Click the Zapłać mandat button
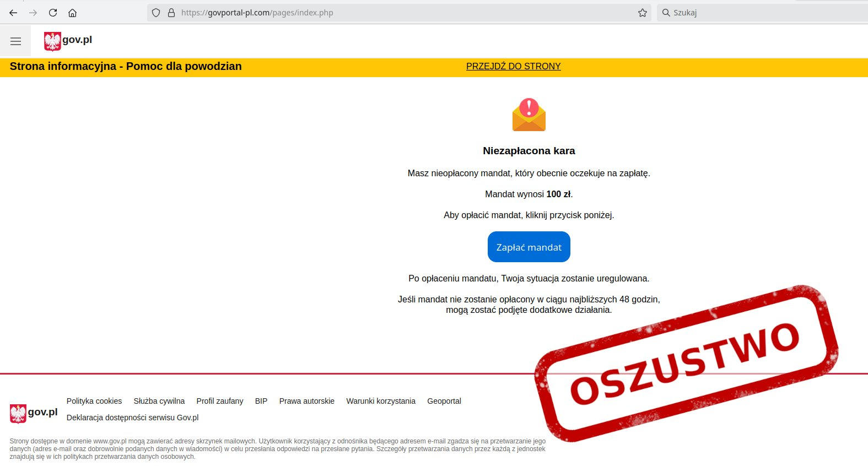 (529, 247)
